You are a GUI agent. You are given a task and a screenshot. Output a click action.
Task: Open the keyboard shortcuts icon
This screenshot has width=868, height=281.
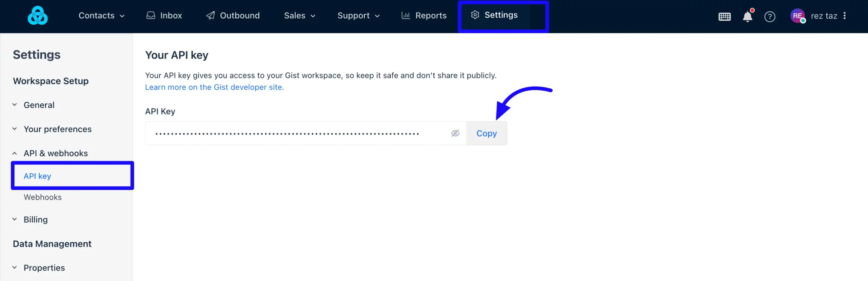pyautogui.click(x=725, y=16)
